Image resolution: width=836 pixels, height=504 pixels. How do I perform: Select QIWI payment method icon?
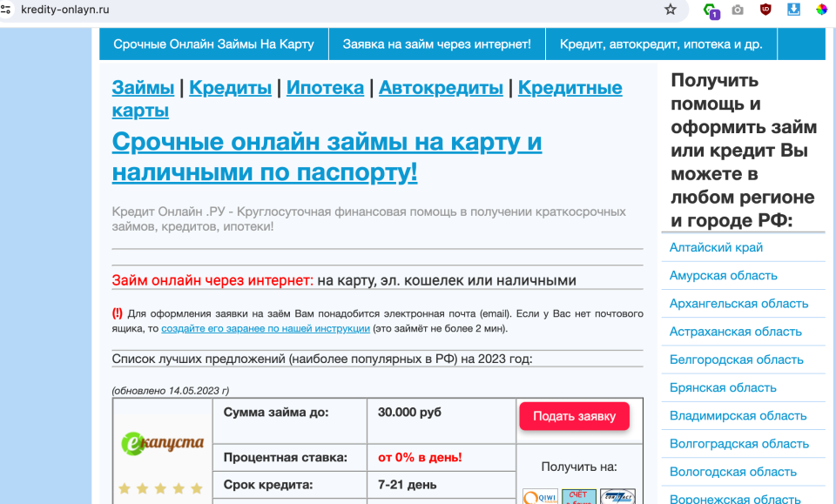pyautogui.click(x=540, y=496)
